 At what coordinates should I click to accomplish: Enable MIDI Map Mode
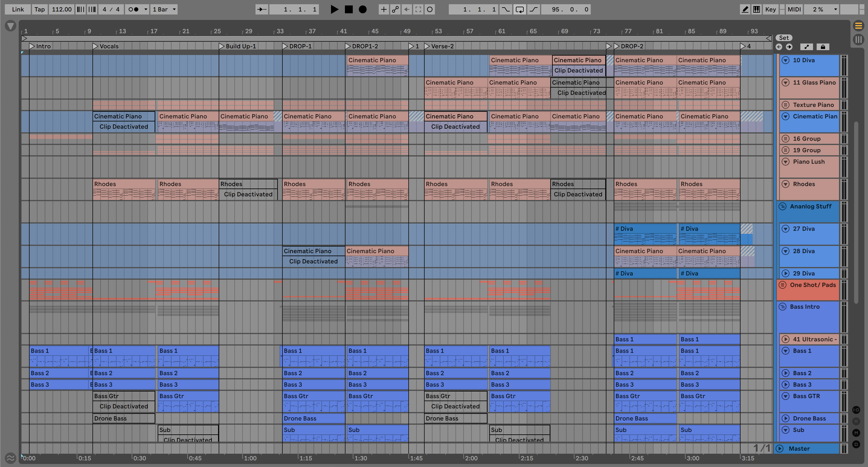click(794, 9)
